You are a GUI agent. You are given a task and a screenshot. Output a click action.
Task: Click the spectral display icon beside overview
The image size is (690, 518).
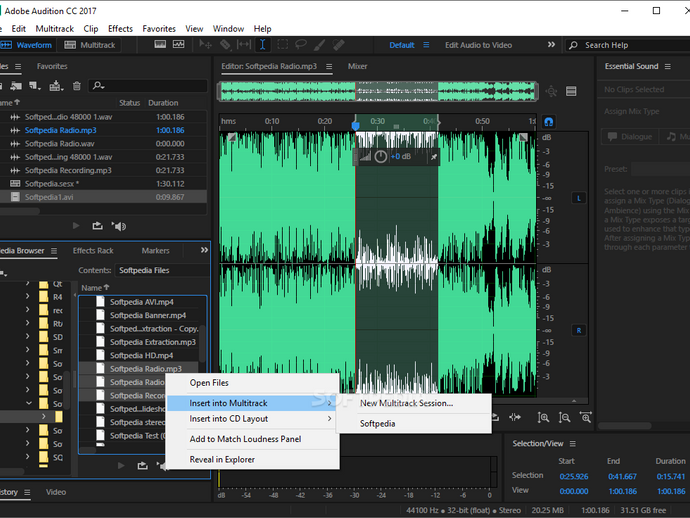click(x=573, y=91)
